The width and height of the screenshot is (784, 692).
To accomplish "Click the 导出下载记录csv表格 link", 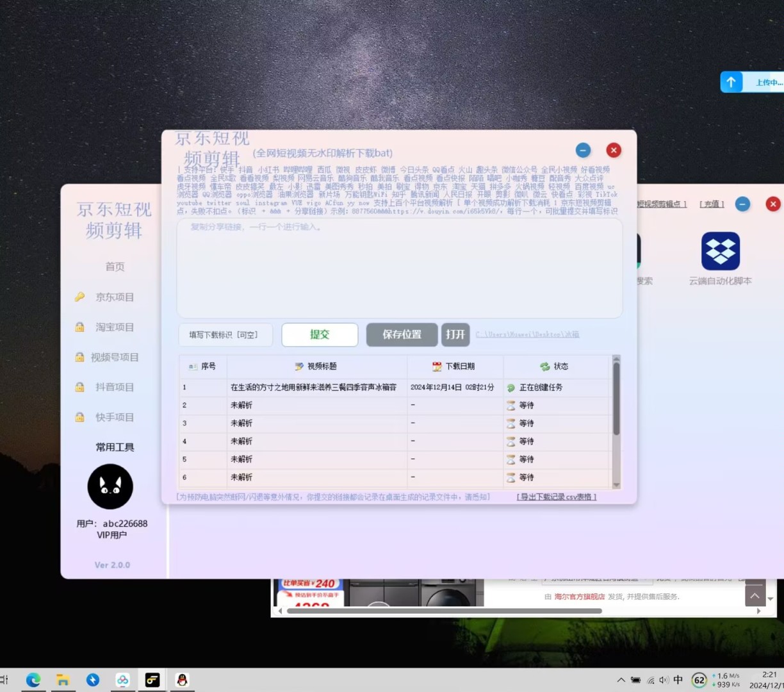I will click(x=557, y=497).
